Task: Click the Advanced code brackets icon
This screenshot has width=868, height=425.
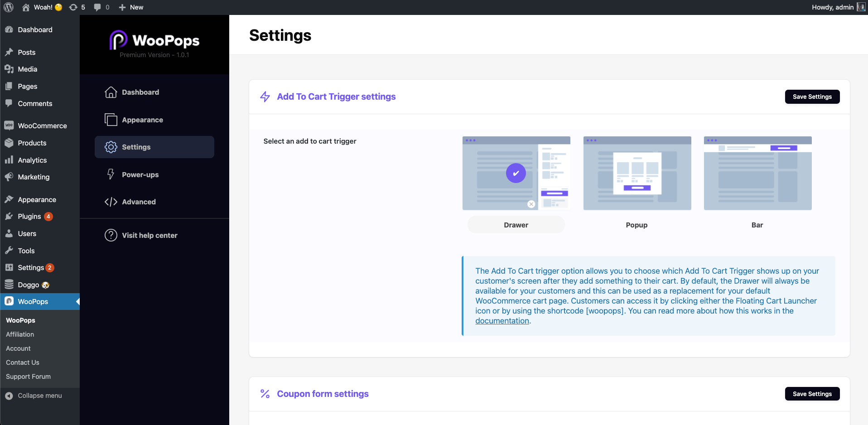Action: click(111, 202)
